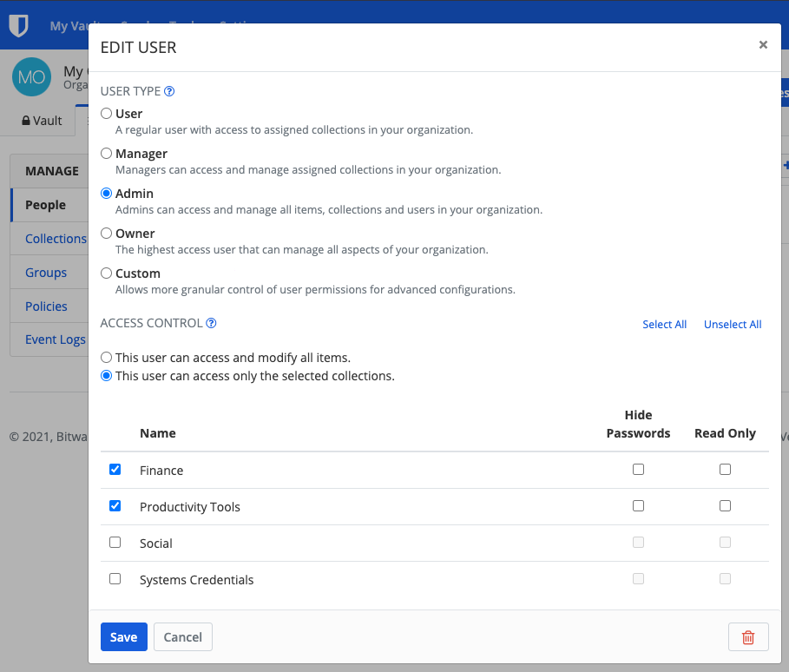
Task: Click the Systems Credentials collection name
Action: pyautogui.click(x=196, y=580)
